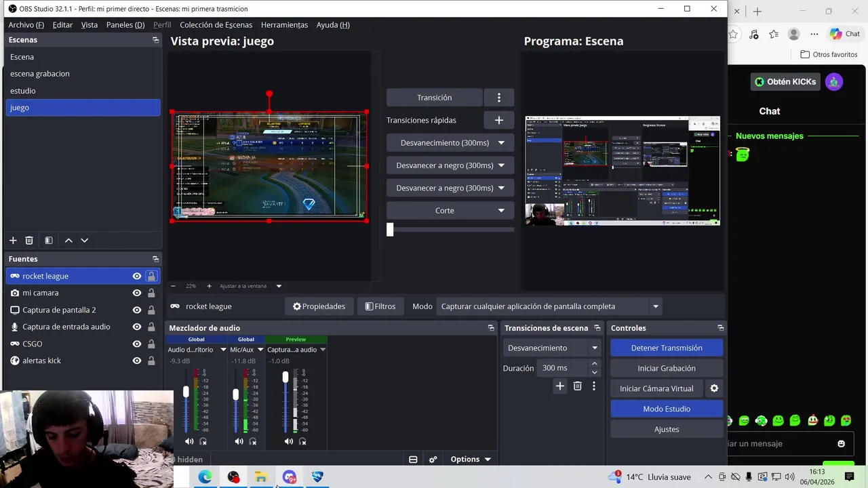Toggle Modo Estudio button
The width and height of the screenshot is (868, 488).
(x=667, y=409)
